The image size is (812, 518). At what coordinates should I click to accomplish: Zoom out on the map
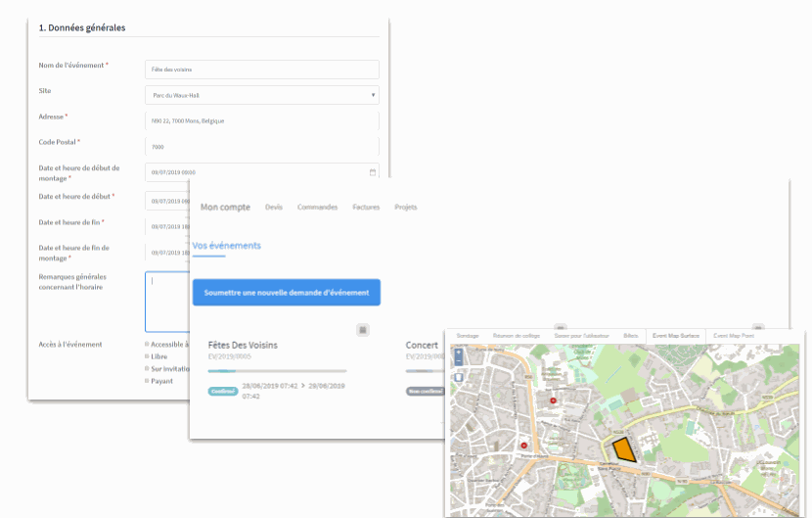(458, 361)
